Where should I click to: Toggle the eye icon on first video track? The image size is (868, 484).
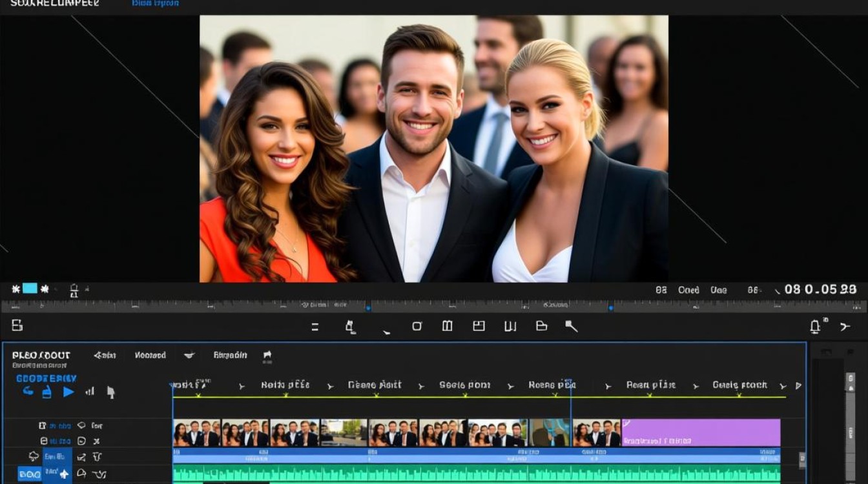(x=81, y=425)
